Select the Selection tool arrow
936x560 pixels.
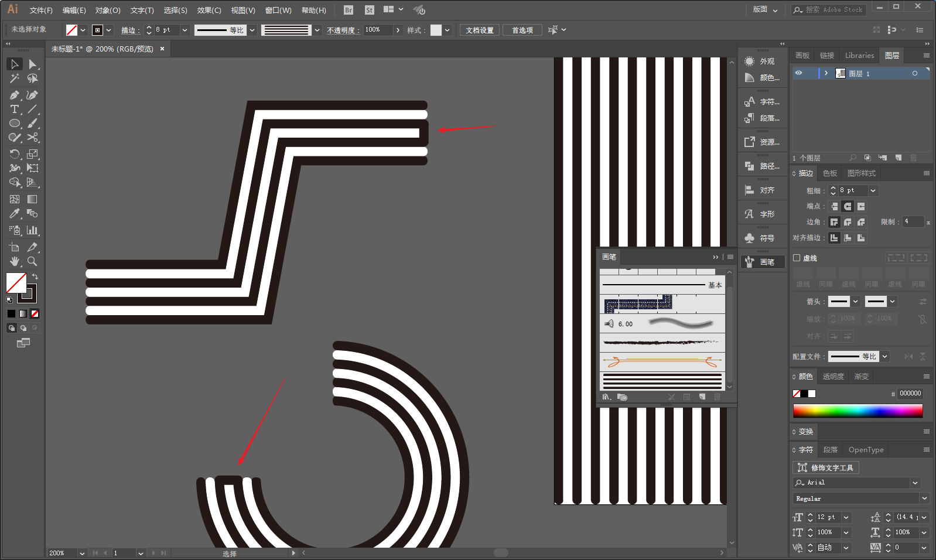(x=15, y=64)
